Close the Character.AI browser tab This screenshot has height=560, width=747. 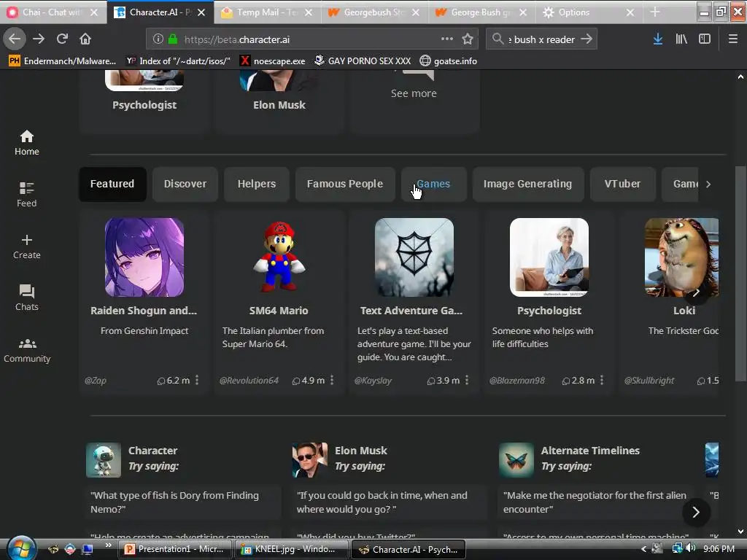pyautogui.click(x=201, y=12)
